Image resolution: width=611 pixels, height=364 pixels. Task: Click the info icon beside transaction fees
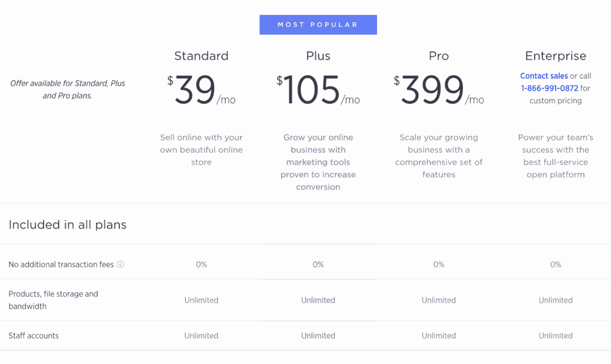click(121, 264)
